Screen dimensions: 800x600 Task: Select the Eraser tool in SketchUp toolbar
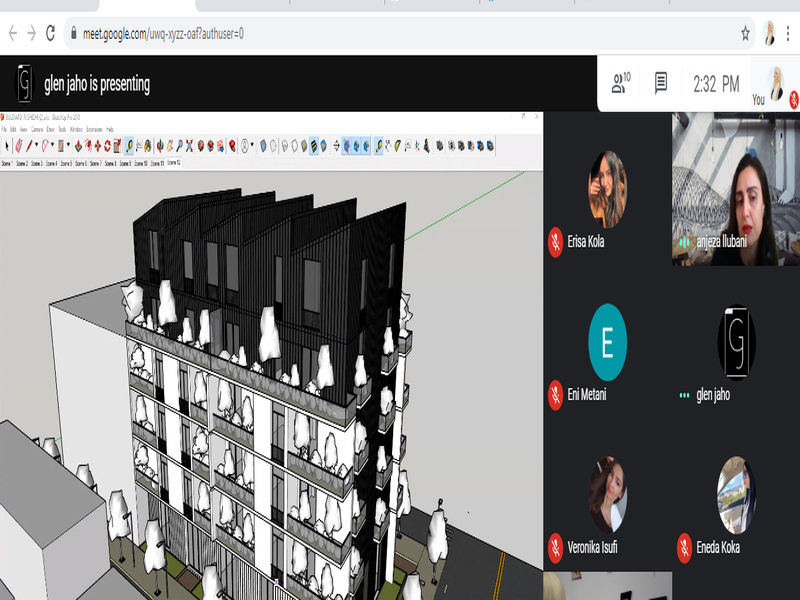pyautogui.click(x=19, y=146)
